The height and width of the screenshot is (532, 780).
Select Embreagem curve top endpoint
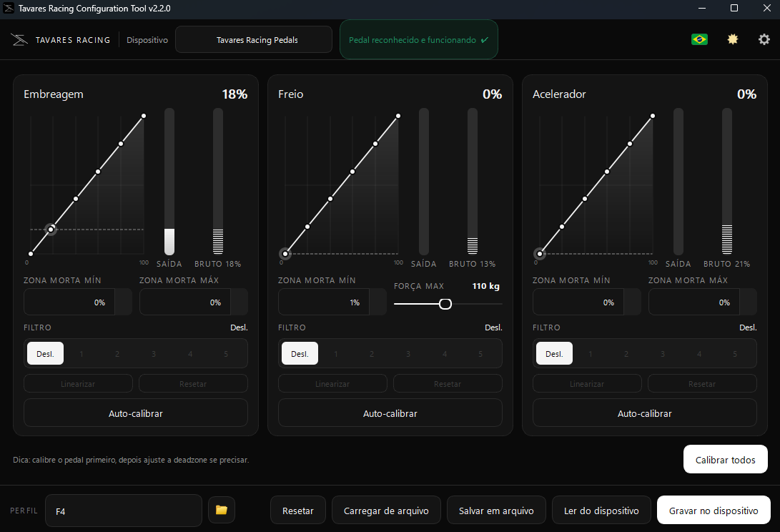click(x=144, y=116)
